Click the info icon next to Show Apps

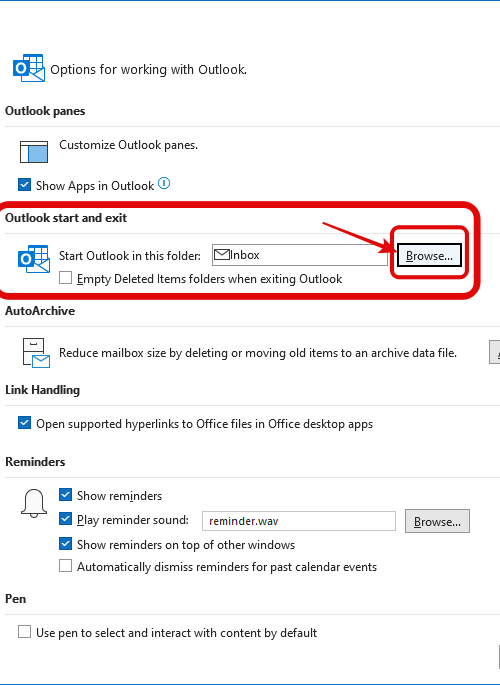pyautogui.click(x=164, y=183)
